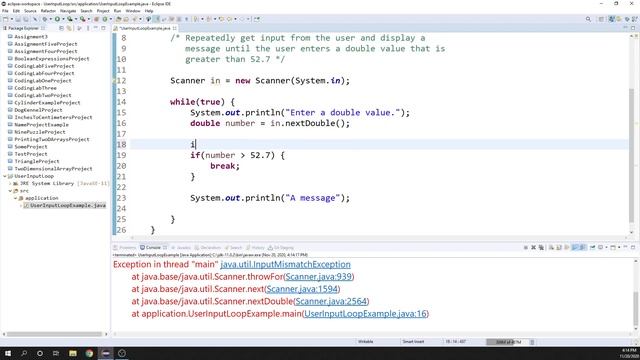Open the Window menu
The width and height of the screenshot is (640, 360).
coord(133,11)
